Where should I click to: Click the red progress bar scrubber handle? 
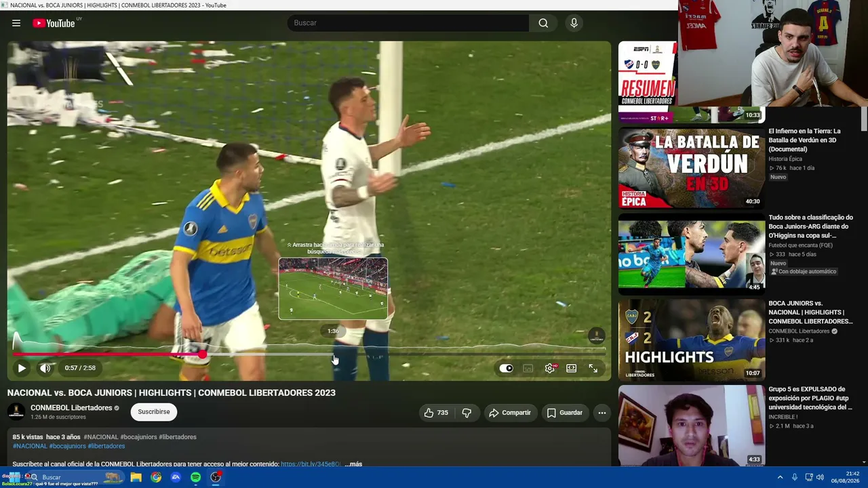[202, 354]
